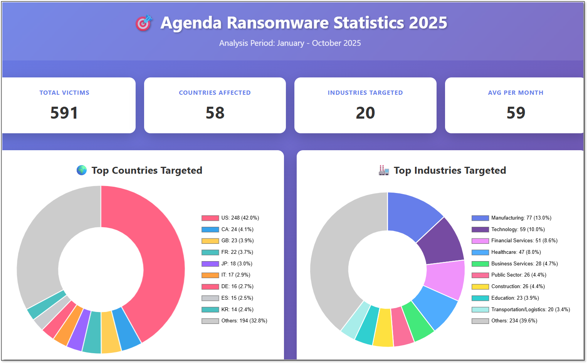This screenshot has height=364, width=588.
Task: Click the "COUNTRIES AFFECTED" card label
Action: pyautogui.click(x=215, y=93)
